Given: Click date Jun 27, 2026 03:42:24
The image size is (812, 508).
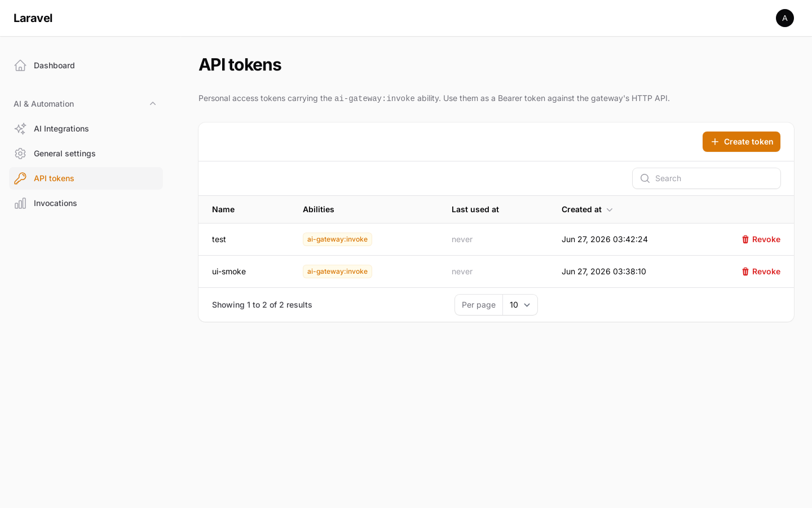Looking at the screenshot, I should tap(604, 239).
